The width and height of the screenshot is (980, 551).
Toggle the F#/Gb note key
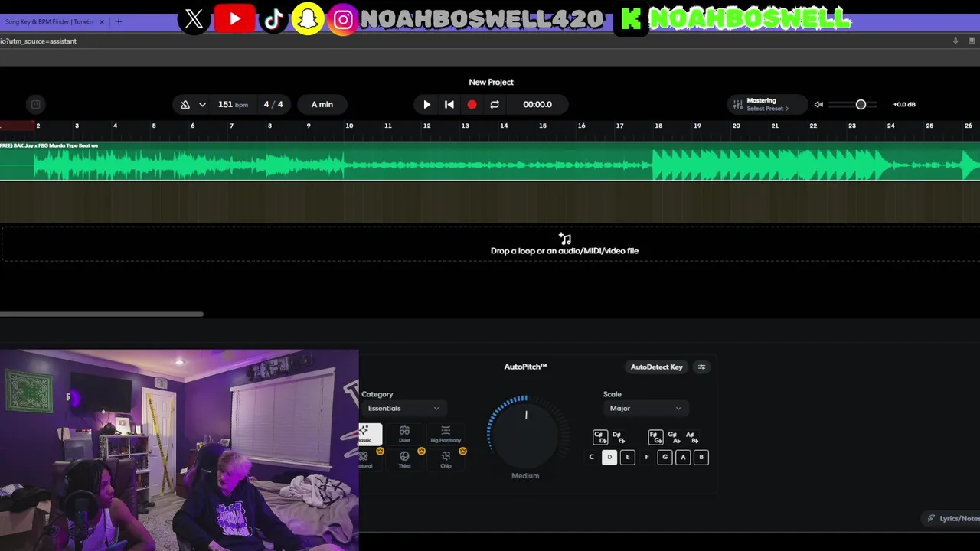(655, 437)
